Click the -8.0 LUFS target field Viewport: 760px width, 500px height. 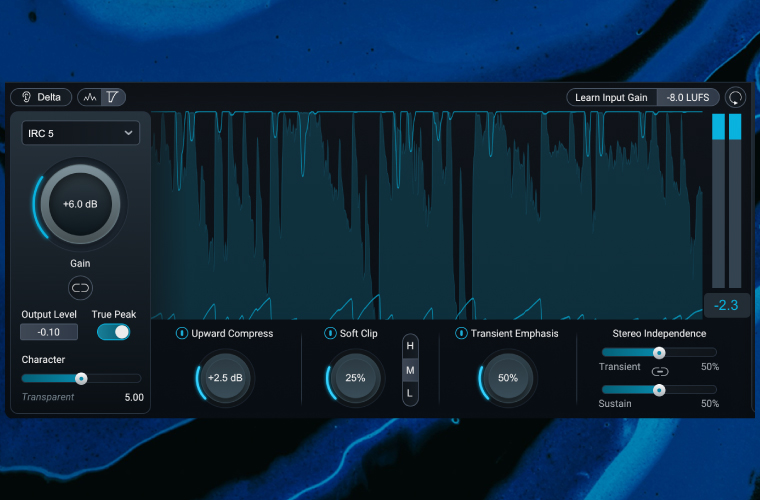(688, 98)
